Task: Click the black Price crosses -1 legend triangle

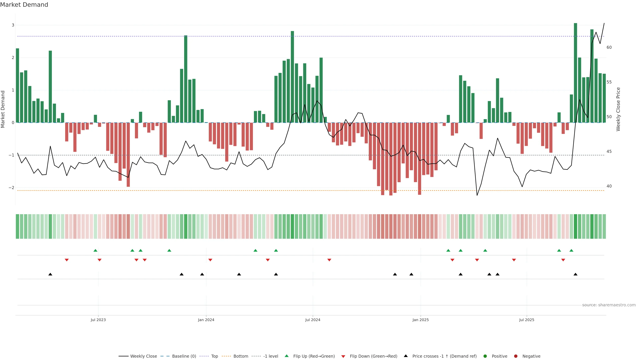Action: tap(406, 356)
